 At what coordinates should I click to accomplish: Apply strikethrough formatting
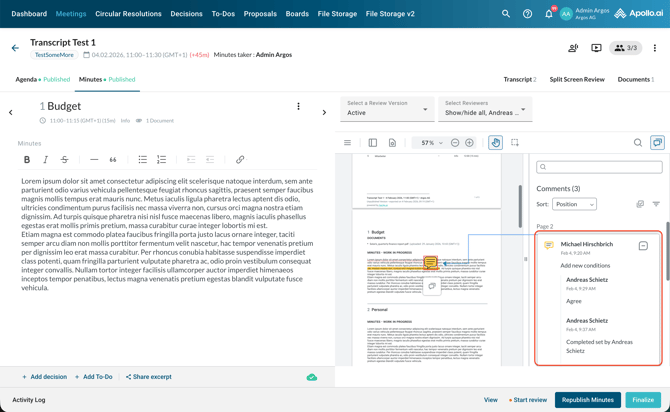[64, 160]
